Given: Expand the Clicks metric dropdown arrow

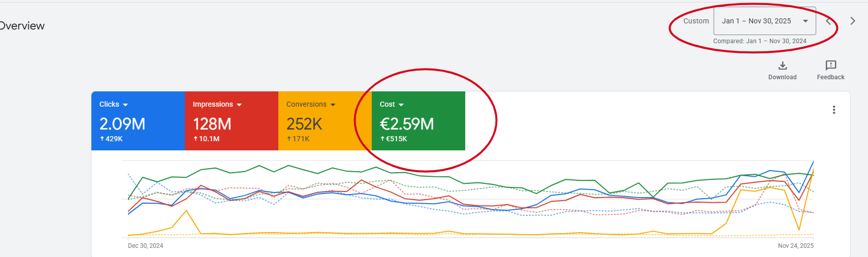Looking at the screenshot, I should (x=125, y=105).
